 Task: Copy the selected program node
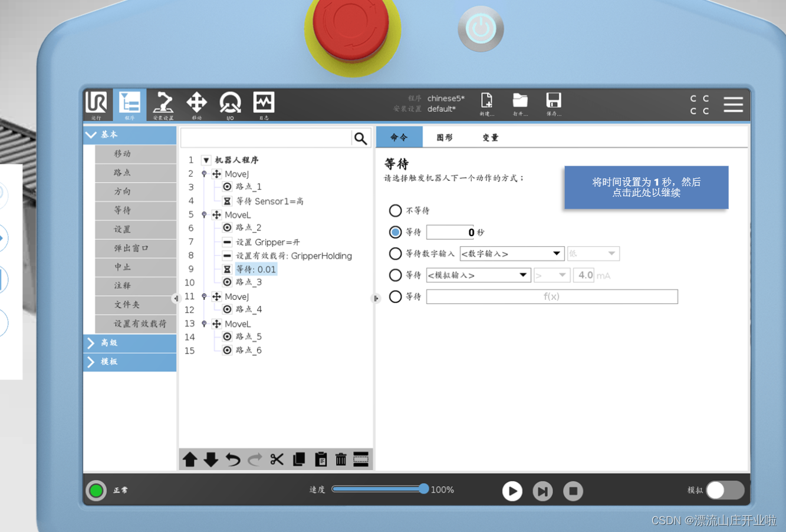299,460
